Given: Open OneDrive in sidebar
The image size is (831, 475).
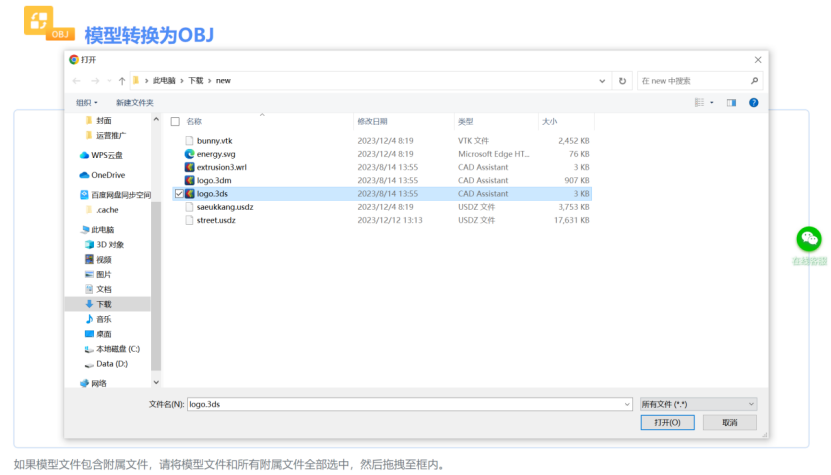Looking at the screenshot, I should [102, 175].
